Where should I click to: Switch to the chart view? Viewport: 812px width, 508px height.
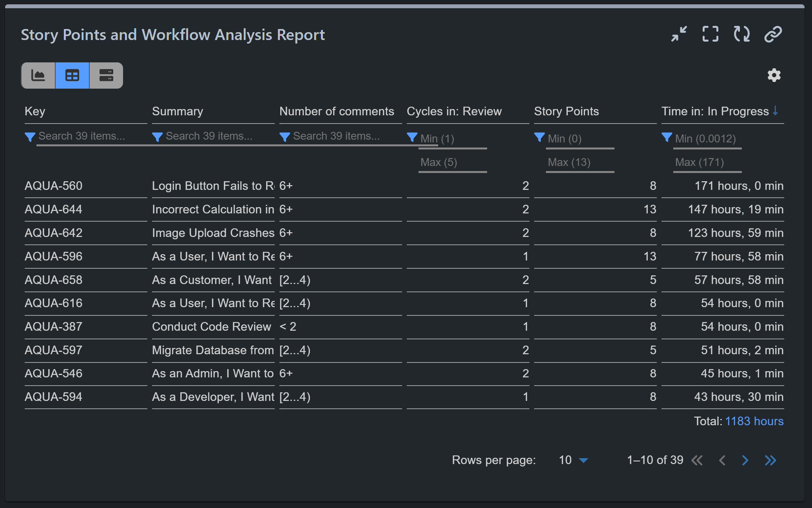point(38,75)
